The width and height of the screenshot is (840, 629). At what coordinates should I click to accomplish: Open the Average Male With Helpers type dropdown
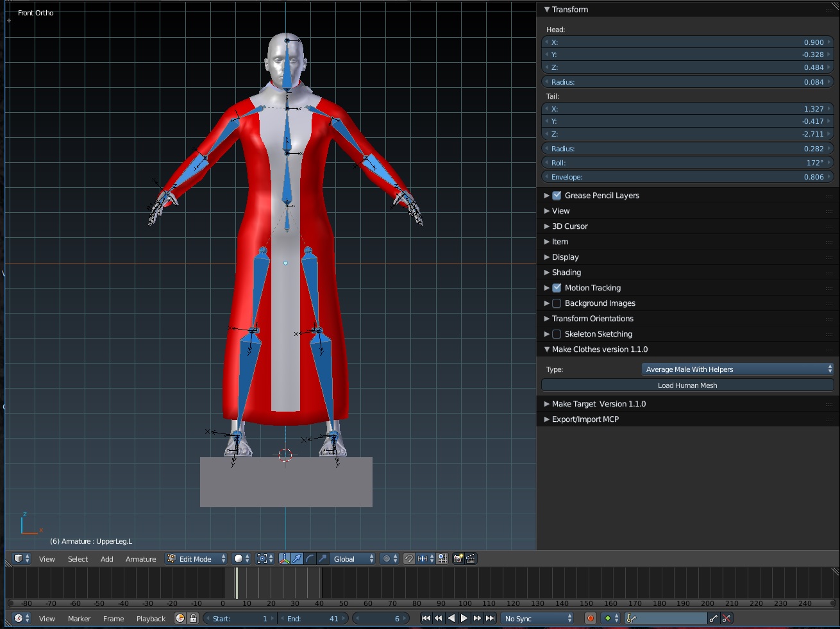pos(737,369)
